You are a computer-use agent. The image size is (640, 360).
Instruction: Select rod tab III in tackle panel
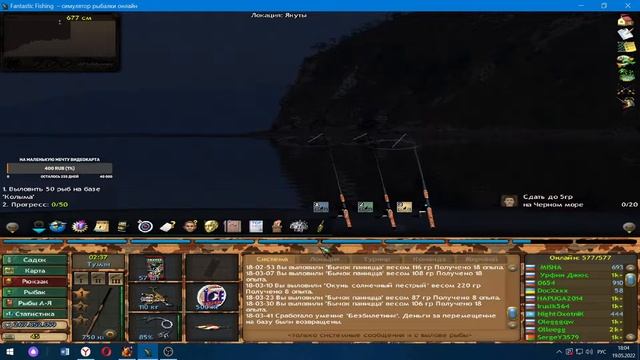(x=116, y=279)
